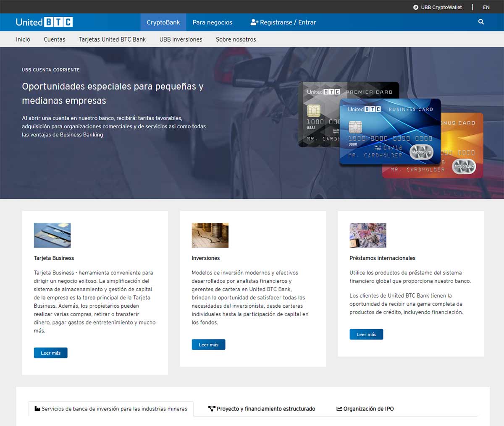Click Registrarse / Entrar user icon
The height and width of the screenshot is (426, 504).
pyautogui.click(x=254, y=22)
